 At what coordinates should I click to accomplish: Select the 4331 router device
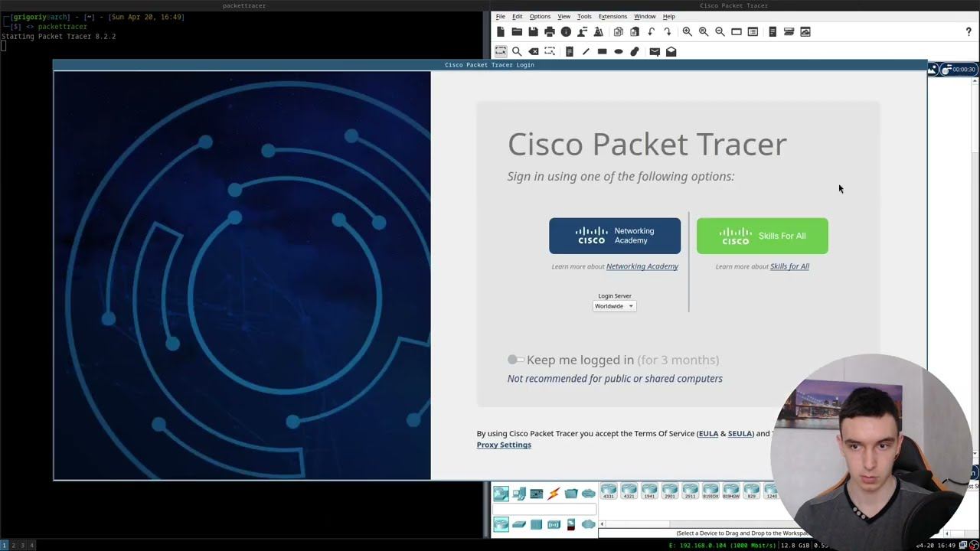pos(609,491)
